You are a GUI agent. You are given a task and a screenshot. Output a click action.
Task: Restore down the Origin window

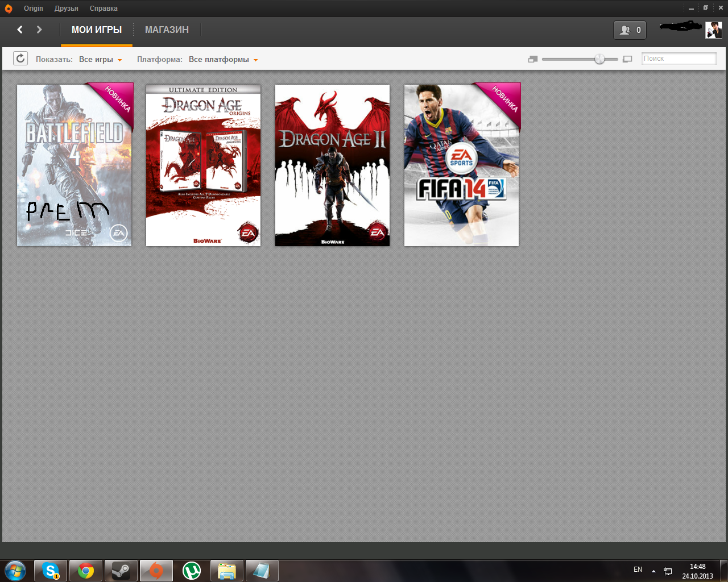[705, 8]
